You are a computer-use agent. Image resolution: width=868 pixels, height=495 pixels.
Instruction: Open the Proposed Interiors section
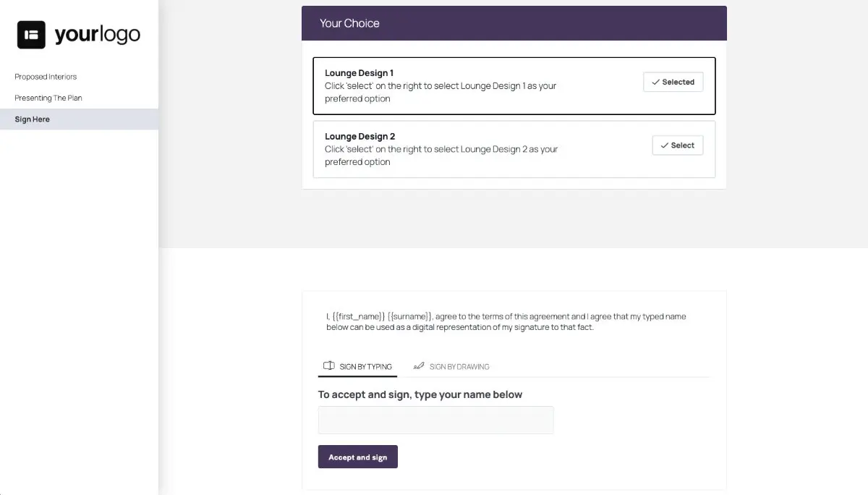click(x=45, y=77)
